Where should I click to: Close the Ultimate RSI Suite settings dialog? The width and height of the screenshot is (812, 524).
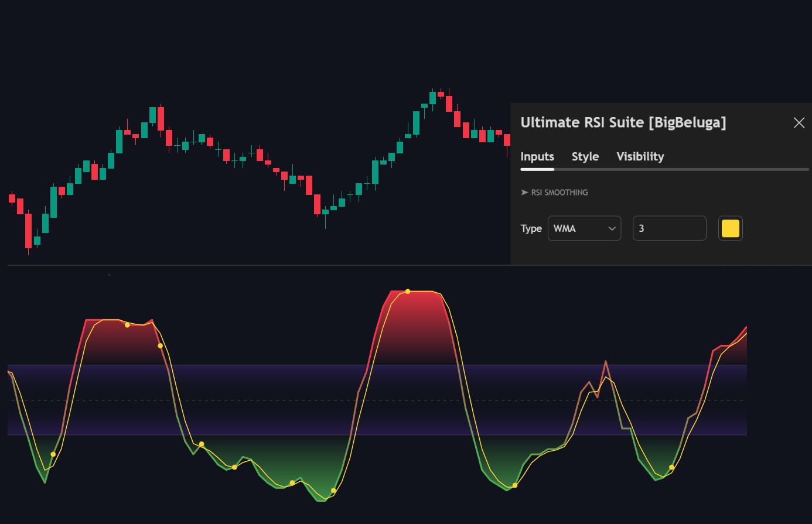[799, 122]
